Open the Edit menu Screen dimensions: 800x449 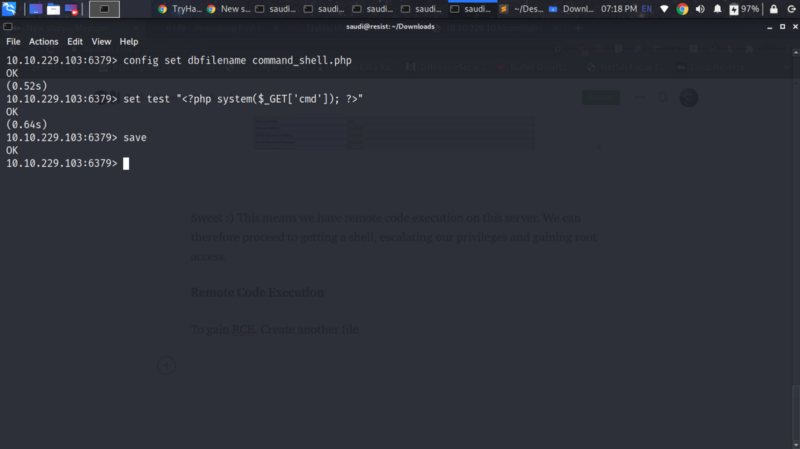(75, 41)
